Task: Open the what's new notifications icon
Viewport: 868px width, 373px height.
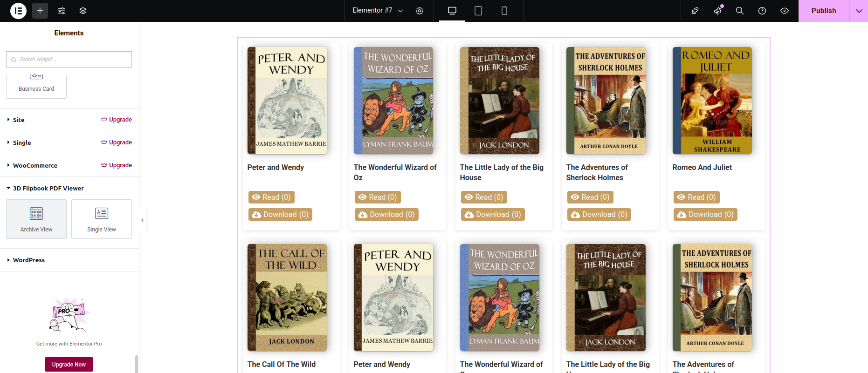Action: click(718, 11)
